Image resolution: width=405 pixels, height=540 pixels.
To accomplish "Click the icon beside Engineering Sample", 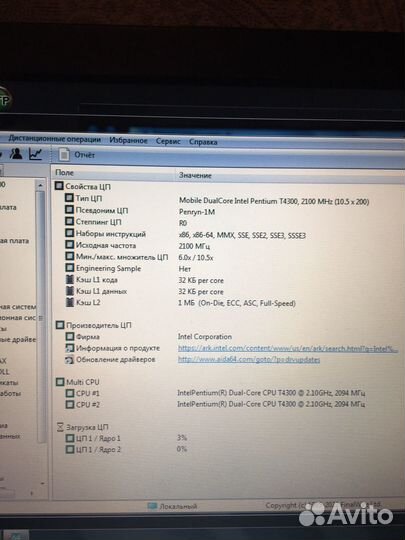I will click(x=70, y=268).
